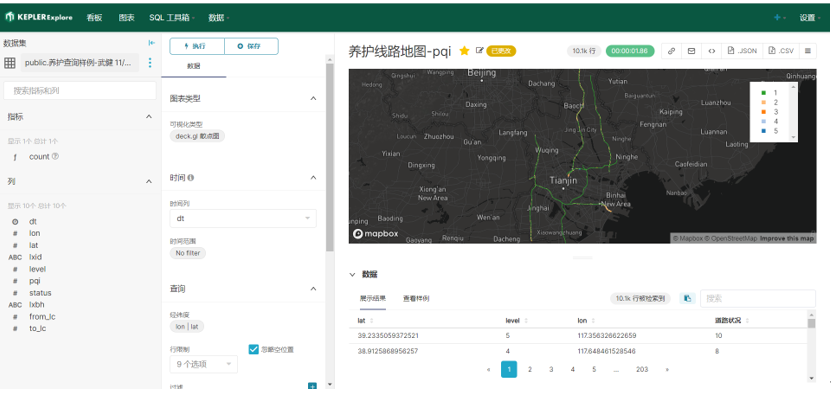831x400 pixels.
Task: Click legend color swatch for 3
Action: click(x=763, y=112)
